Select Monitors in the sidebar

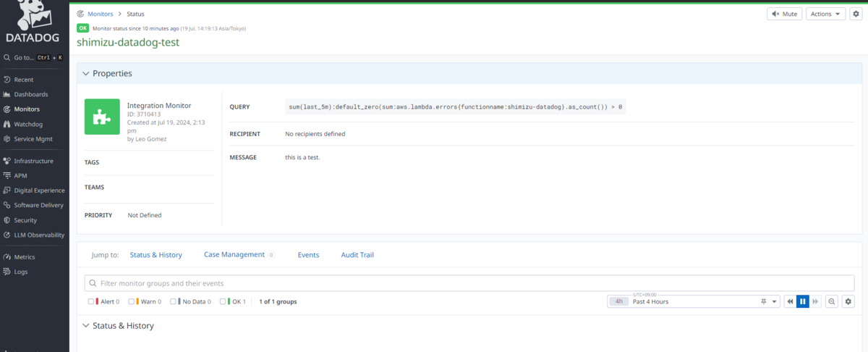click(x=22, y=109)
